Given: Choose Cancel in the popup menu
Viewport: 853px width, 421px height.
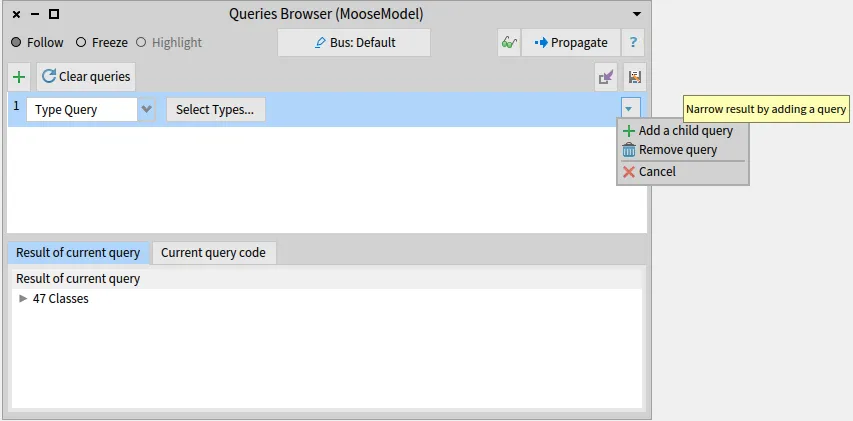Looking at the screenshot, I should click(683, 172).
